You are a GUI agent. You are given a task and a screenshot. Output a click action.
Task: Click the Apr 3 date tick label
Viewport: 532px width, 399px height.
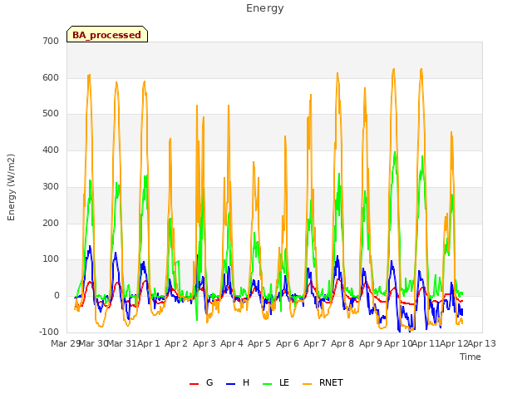click(204, 343)
